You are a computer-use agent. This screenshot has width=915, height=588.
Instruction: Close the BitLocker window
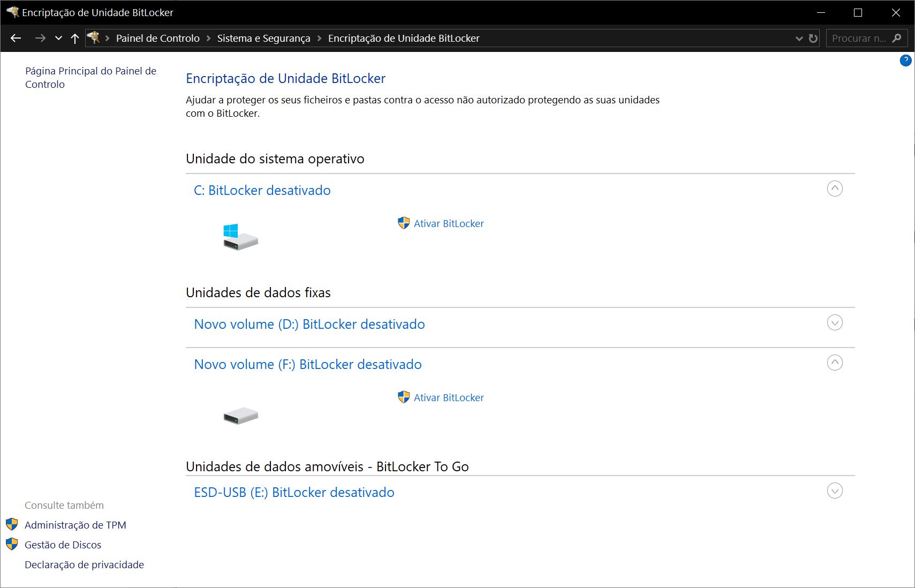(x=896, y=12)
